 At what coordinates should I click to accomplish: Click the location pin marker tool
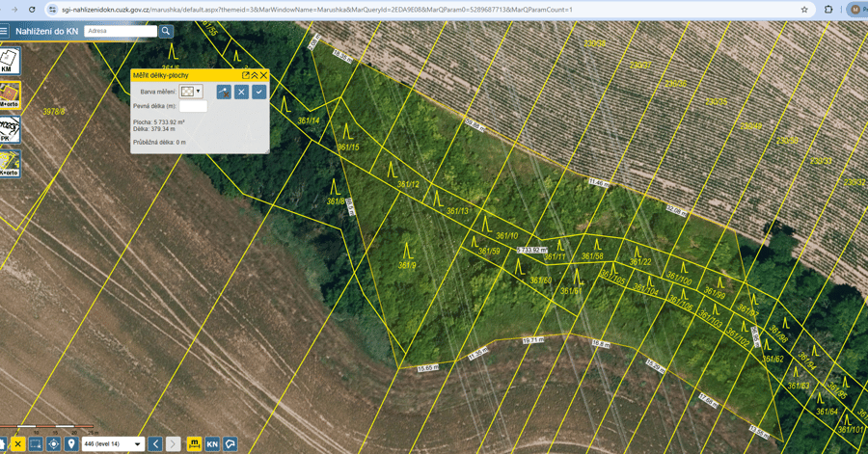click(71, 444)
